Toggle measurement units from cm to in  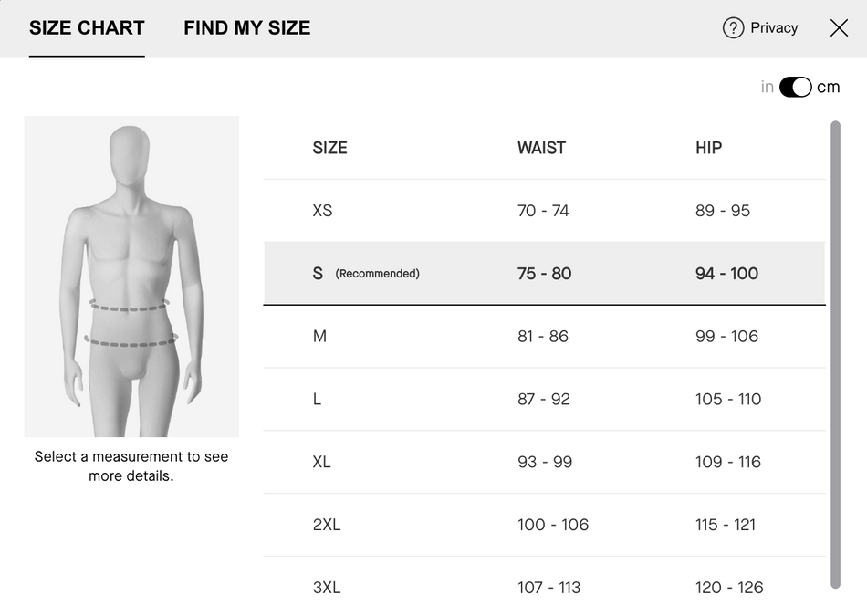[795, 86]
